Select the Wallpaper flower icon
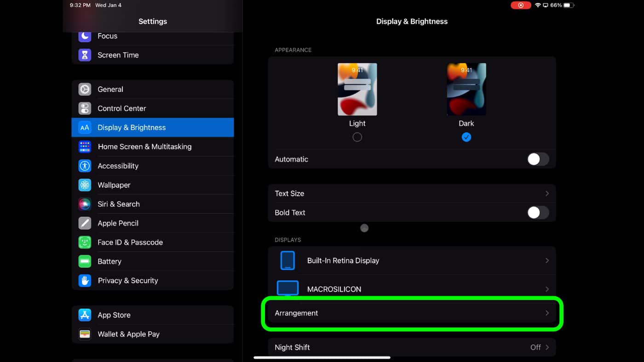This screenshot has width=644, height=362. click(85, 185)
